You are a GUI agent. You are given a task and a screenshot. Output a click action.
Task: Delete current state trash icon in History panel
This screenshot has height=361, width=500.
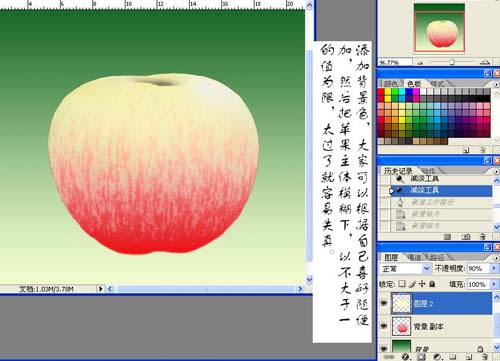click(482, 237)
